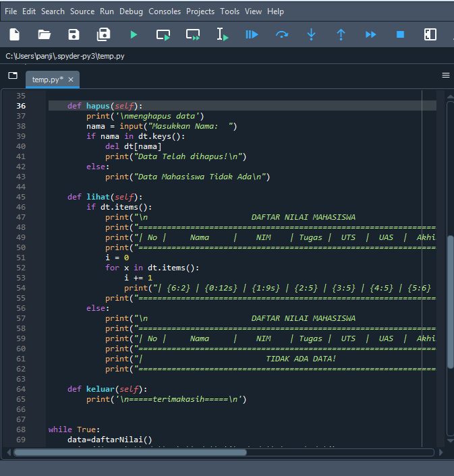Viewport: 454px width, 476px height.
Task: Maximize current pane icon
Action: coord(430,34)
